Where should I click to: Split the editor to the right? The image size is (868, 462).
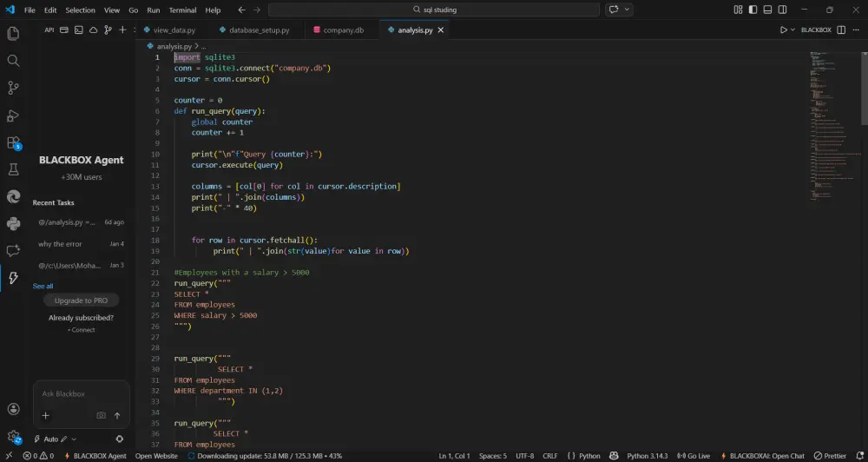point(841,30)
